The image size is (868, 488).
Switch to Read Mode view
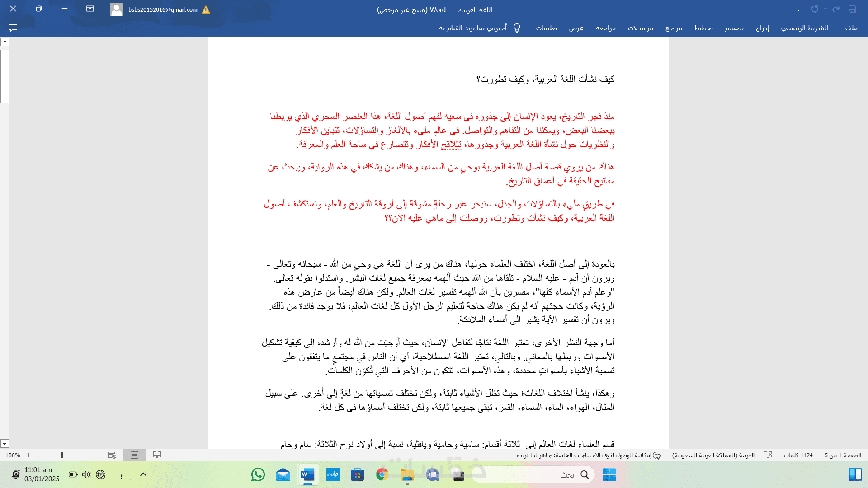pos(157,455)
